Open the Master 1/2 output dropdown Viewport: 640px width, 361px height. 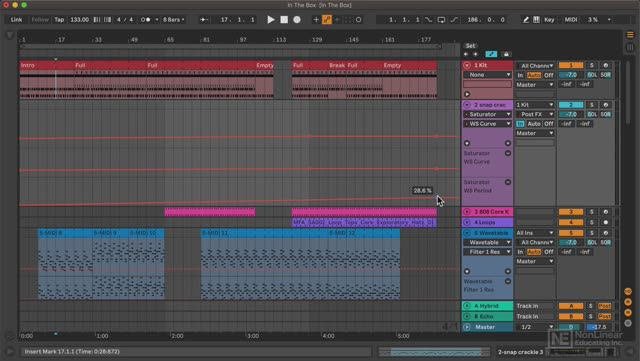click(x=535, y=327)
